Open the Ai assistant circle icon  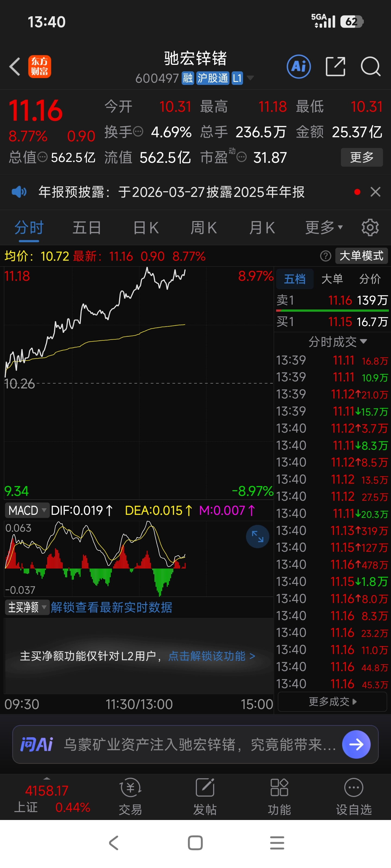tap(299, 66)
